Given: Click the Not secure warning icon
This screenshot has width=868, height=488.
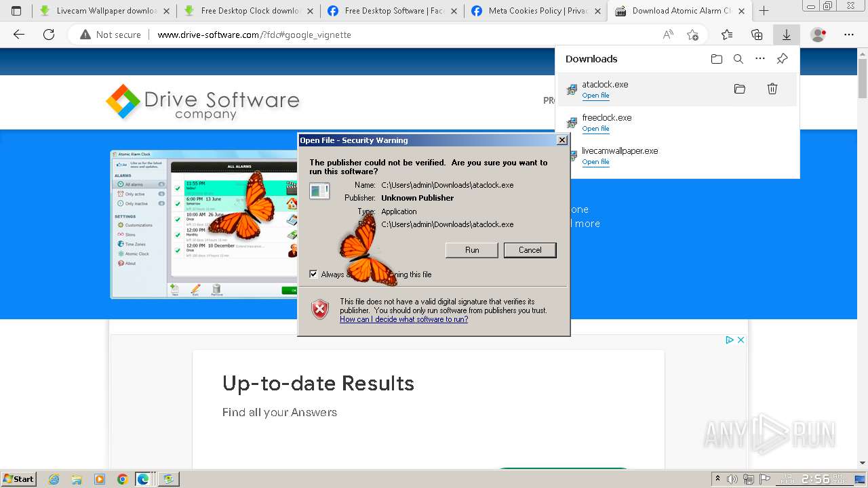Looking at the screenshot, I should click(x=85, y=35).
